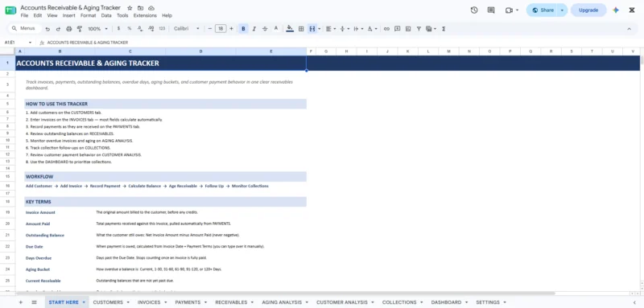Viewport: 644px width, 308px height.
Task: Open the zoom level dropdown
Action: coord(97,29)
